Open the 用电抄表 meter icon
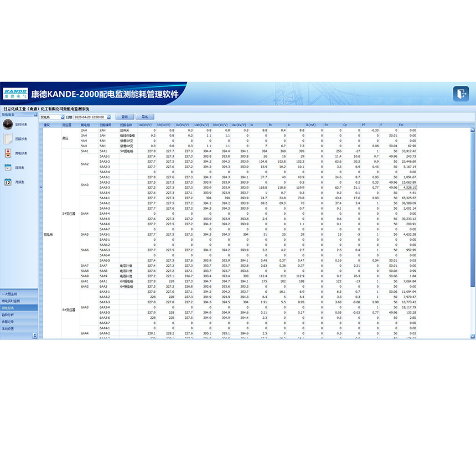This screenshot has height=476, width=476. click(x=8, y=153)
